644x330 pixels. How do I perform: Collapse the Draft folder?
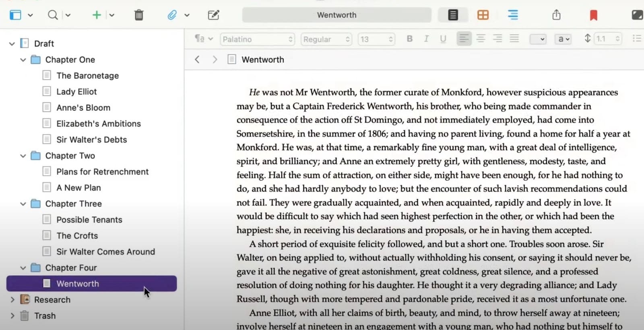point(12,44)
